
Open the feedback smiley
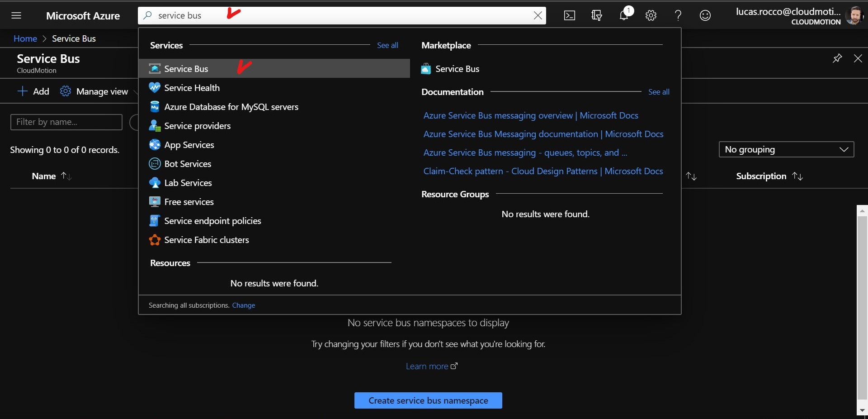pyautogui.click(x=705, y=15)
